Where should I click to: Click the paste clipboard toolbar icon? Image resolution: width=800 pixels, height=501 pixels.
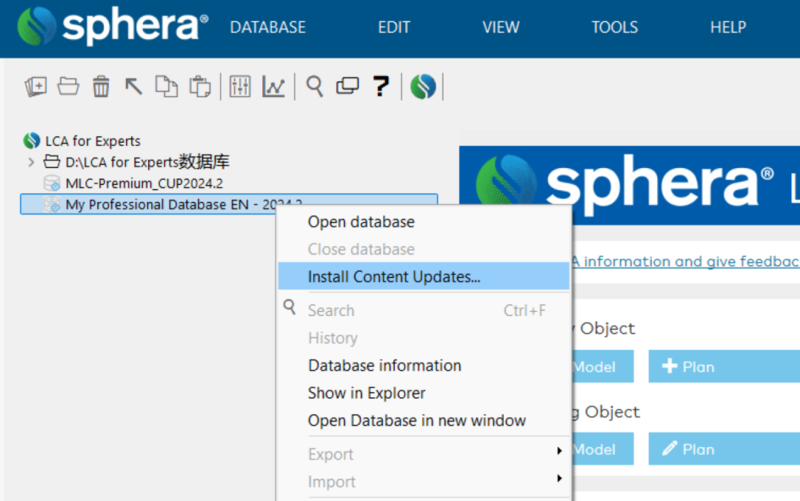[199, 87]
